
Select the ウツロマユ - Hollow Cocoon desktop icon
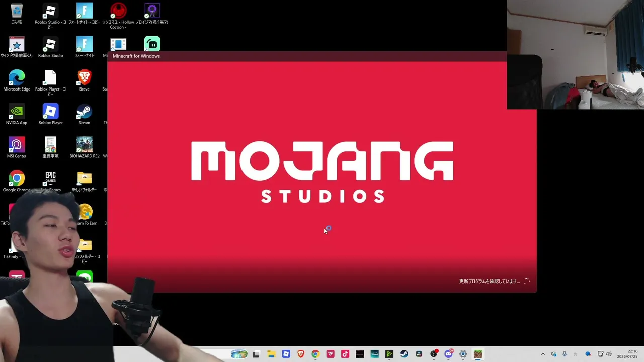[x=118, y=16]
